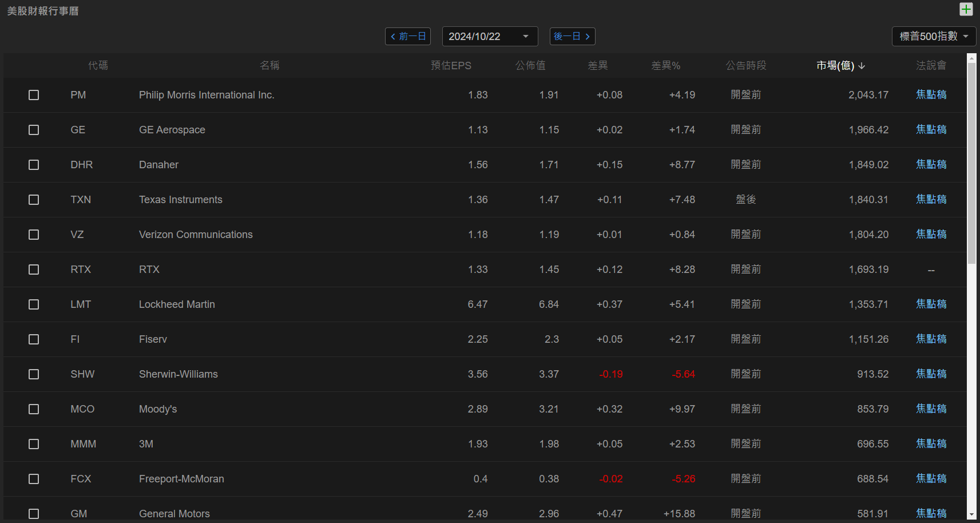The width and height of the screenshot is (980, 523).
Task: Go to next day with 後一日 button
Action: (573, 36)
